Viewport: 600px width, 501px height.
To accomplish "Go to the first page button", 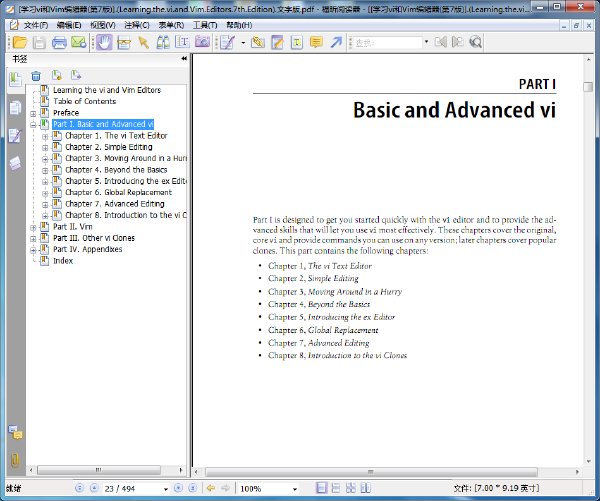I will [x=79, y=488].
